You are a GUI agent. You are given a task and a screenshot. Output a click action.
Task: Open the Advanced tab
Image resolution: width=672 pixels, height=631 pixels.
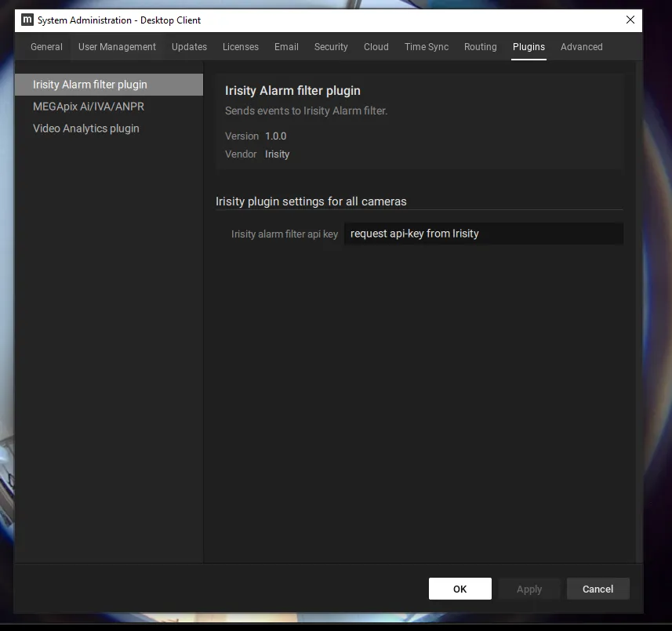pyautogui.click(x=582, y=47)
